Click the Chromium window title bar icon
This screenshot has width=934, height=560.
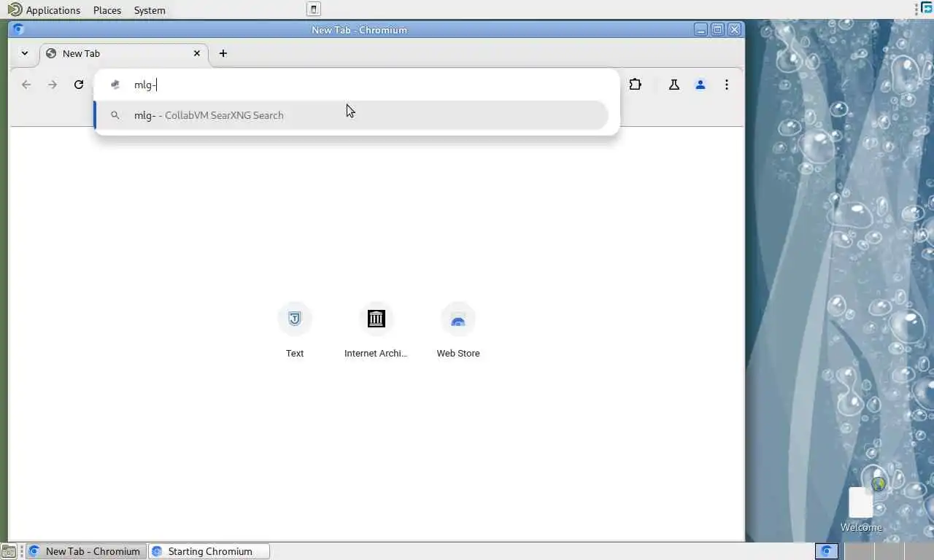(x=18, y=30)
